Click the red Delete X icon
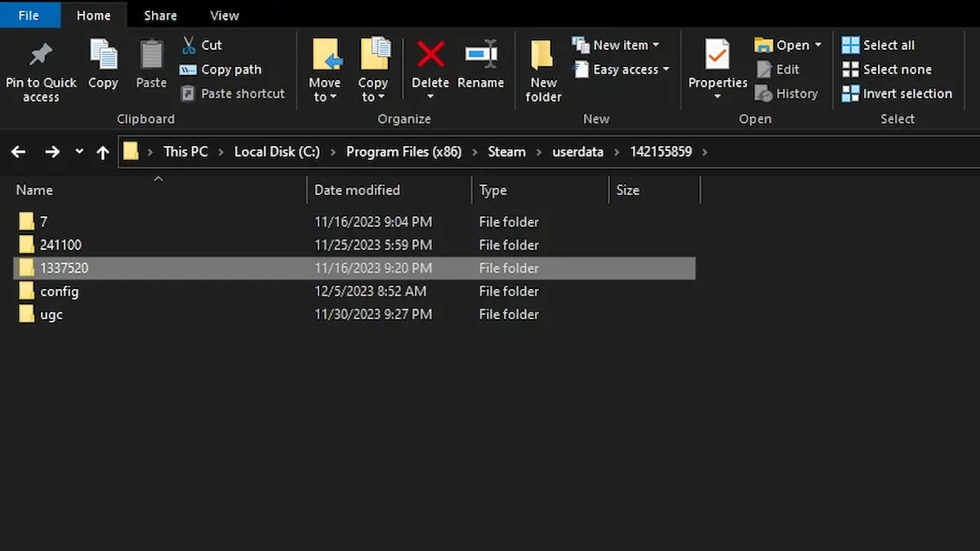Viewport: 980px width, 551px height. point(430,56)
